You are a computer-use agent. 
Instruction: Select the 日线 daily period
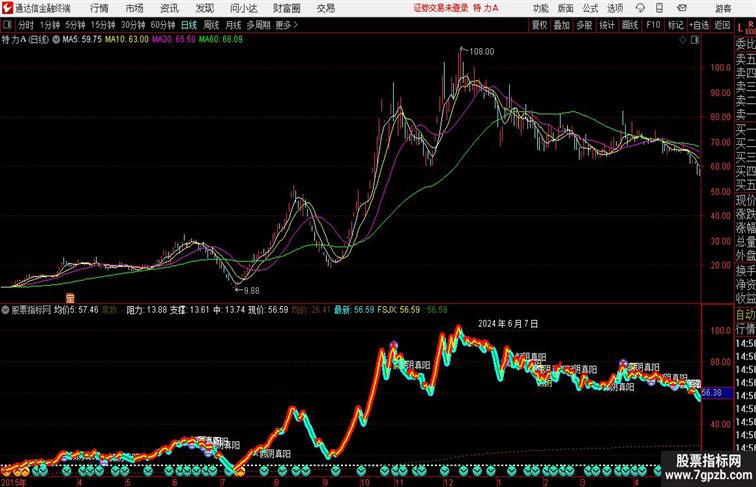(x=189, y=25)
